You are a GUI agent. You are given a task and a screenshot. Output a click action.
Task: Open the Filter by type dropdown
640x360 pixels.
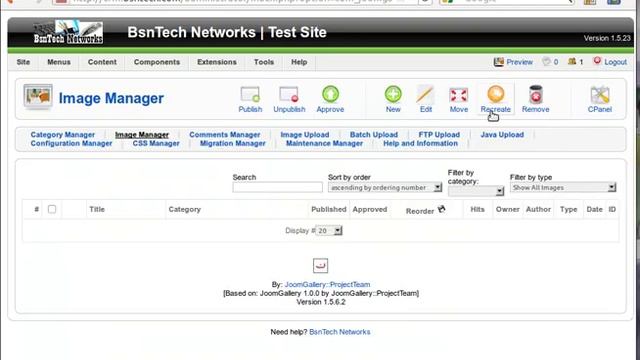tap(563, 188)
